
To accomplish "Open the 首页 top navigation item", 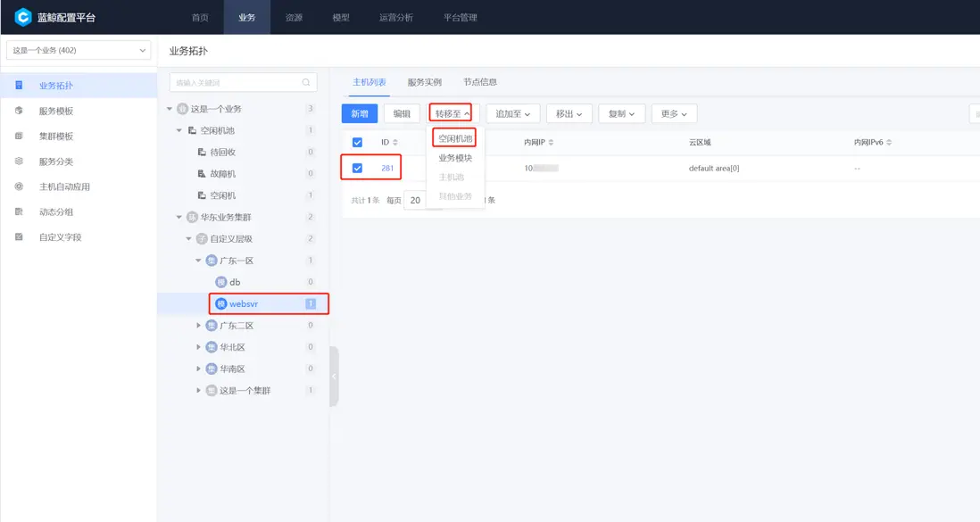I will pos(200,18).
